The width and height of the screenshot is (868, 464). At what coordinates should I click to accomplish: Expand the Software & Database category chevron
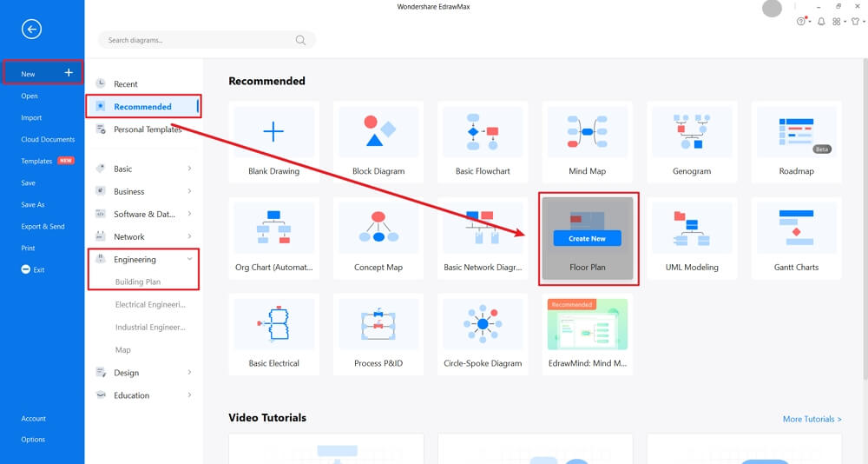click(189, 214)
